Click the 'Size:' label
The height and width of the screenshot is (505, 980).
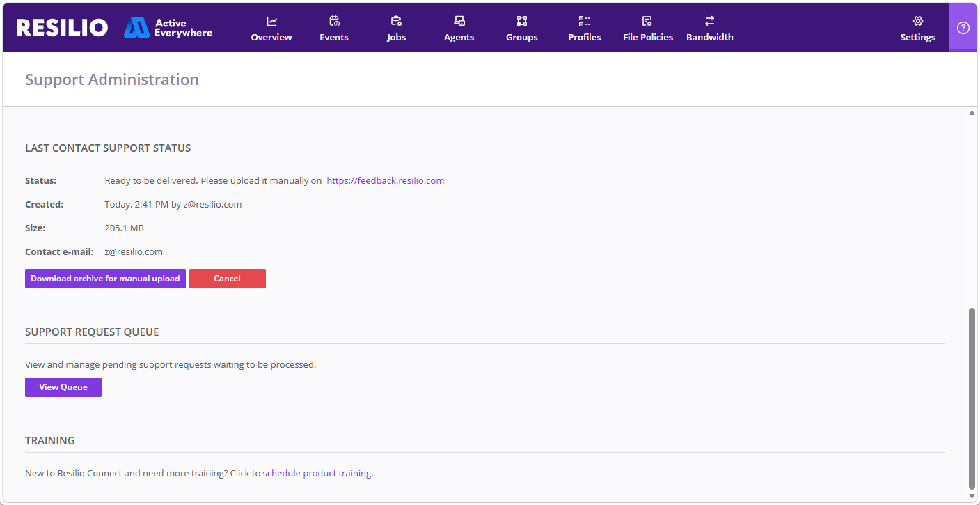35,228
